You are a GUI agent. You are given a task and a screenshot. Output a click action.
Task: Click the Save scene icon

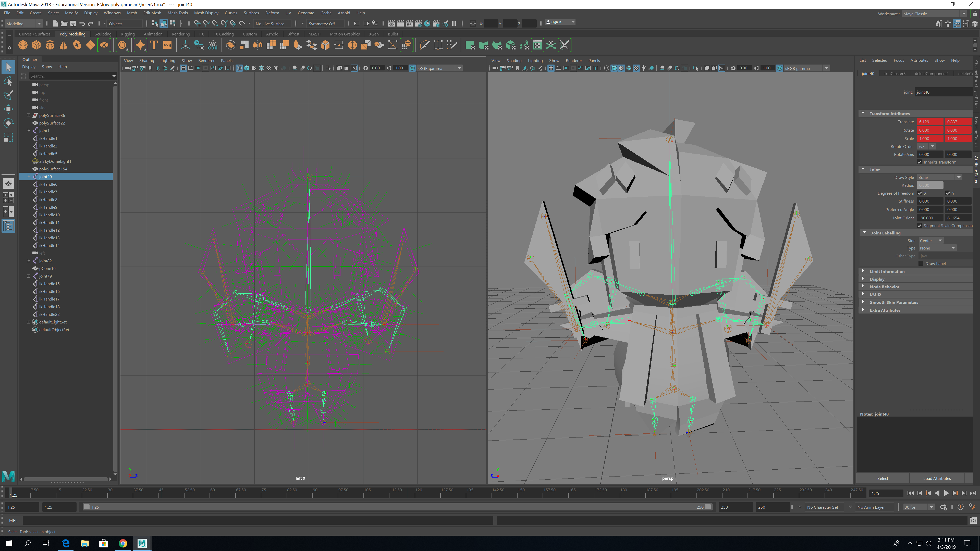(x=73, y=23)
